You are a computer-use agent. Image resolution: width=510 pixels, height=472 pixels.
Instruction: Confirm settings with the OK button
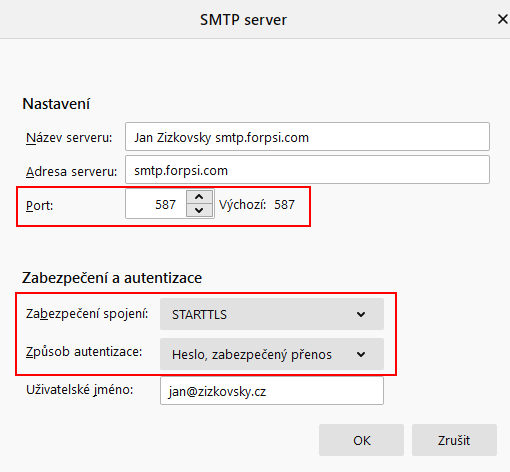361,440
